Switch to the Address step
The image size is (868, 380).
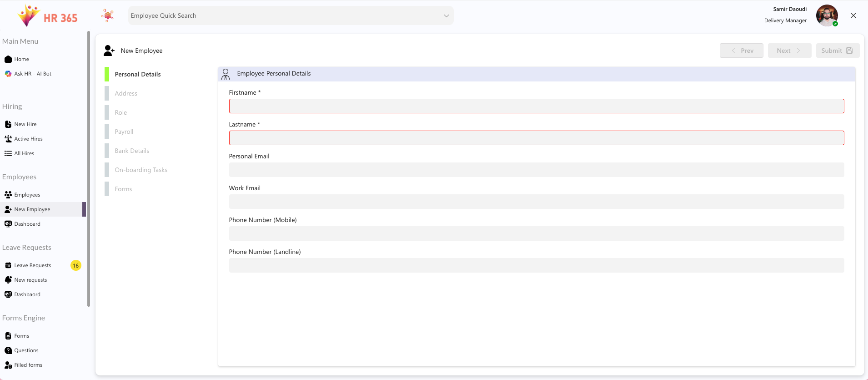(126, 93)
